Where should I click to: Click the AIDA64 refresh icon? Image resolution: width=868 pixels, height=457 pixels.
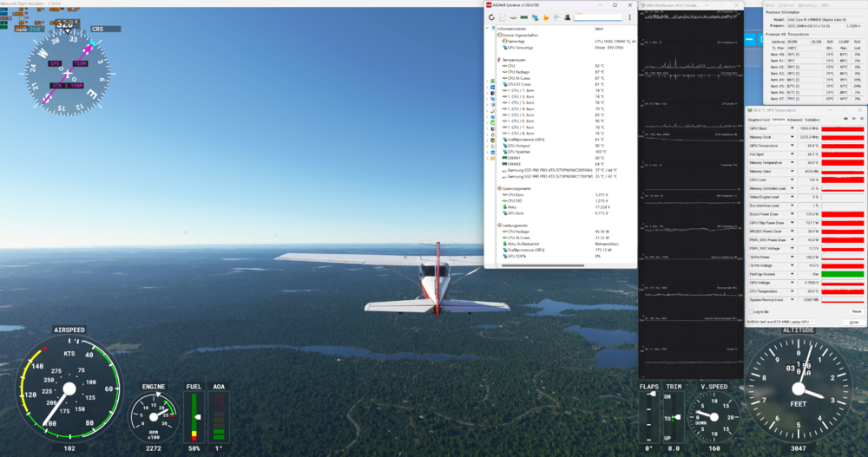[491, 17]
